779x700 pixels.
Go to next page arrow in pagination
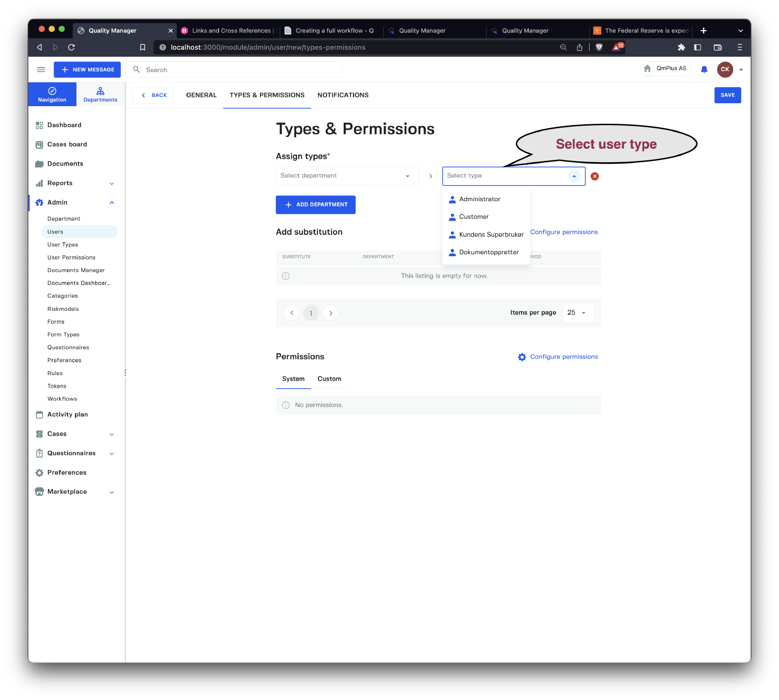pyautogui.click(x=331, y=313)
